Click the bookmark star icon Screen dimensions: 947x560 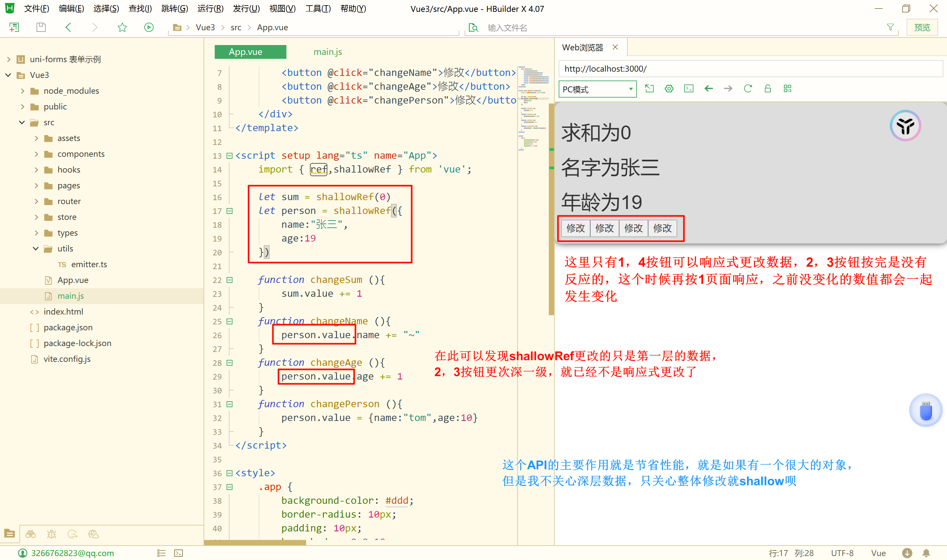122,27
